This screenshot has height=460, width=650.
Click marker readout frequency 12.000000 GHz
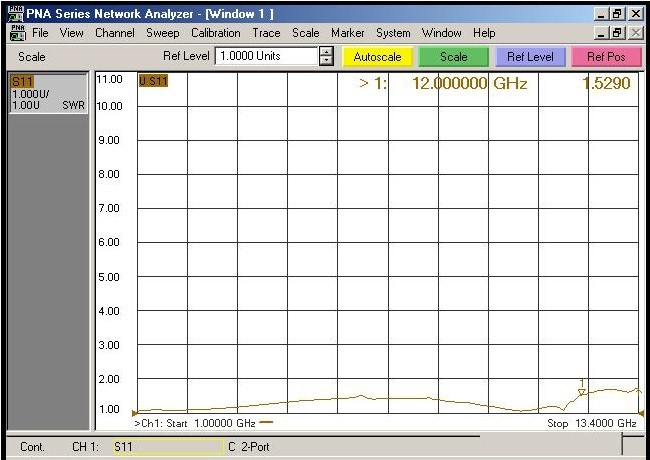tap(469, 84)
